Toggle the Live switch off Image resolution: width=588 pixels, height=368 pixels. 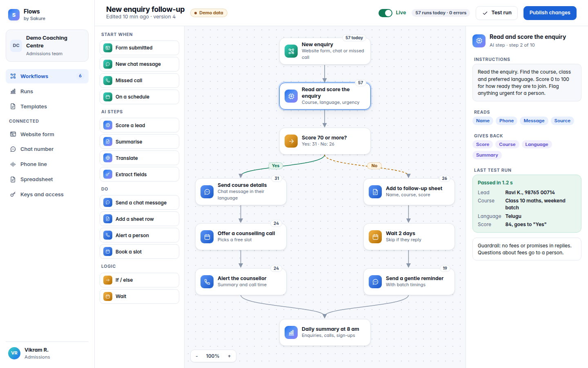(x=385, y=13)
